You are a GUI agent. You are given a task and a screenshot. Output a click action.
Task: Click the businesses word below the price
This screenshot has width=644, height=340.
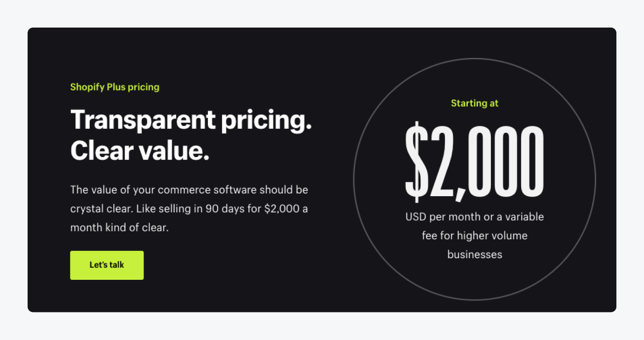474,254
